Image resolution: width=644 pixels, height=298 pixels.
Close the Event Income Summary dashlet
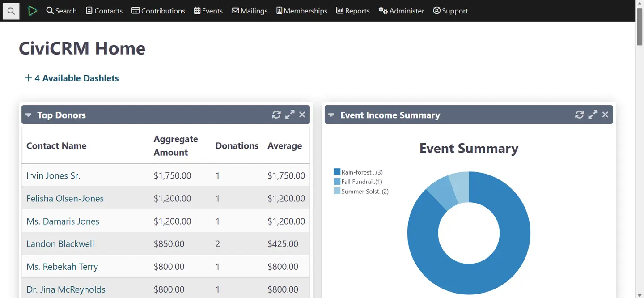point(605,115)
